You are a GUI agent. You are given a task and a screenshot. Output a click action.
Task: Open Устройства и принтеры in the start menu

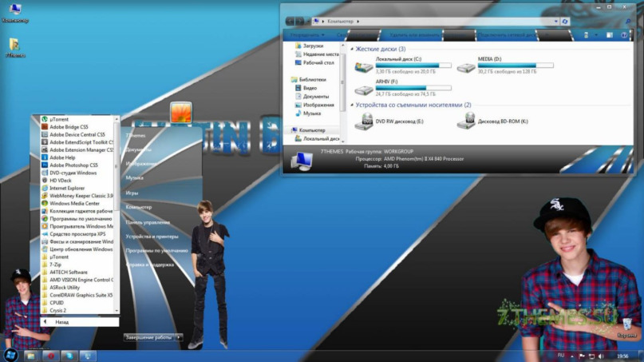(x=152, y=237)
